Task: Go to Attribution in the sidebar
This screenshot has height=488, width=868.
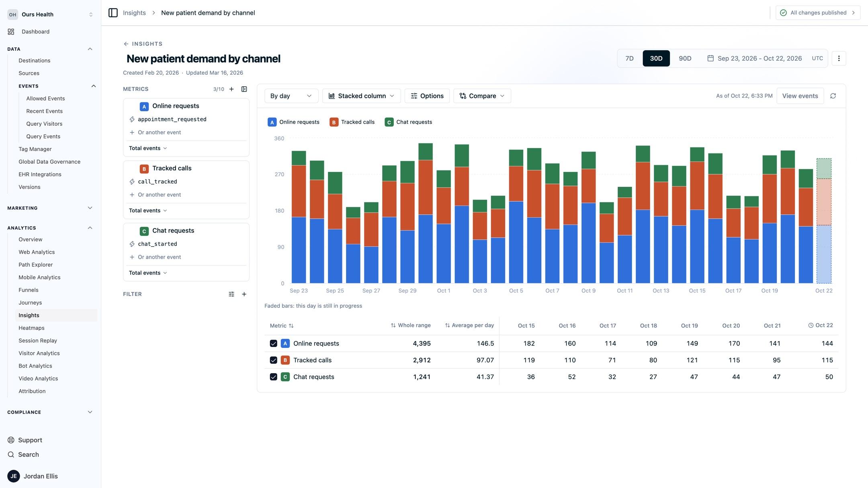Action: pyautogui.click(x=32, y=391)
